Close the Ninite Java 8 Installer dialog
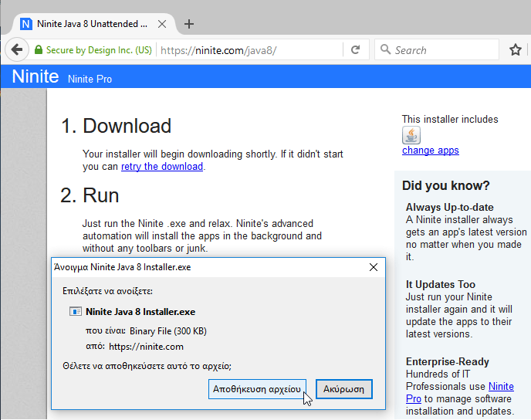Screen dimensions: 531x420 374,267
